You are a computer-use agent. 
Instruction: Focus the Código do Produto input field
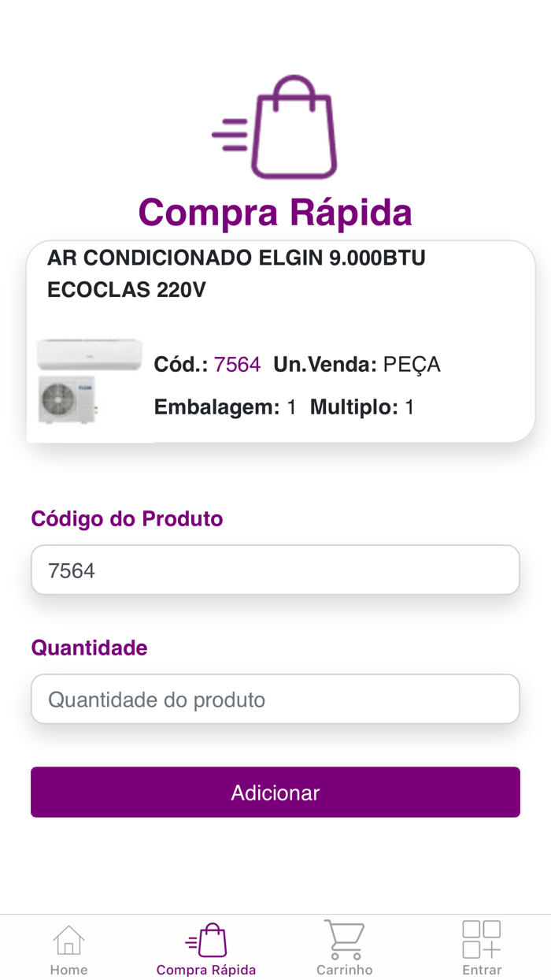(x=275, y=570)
